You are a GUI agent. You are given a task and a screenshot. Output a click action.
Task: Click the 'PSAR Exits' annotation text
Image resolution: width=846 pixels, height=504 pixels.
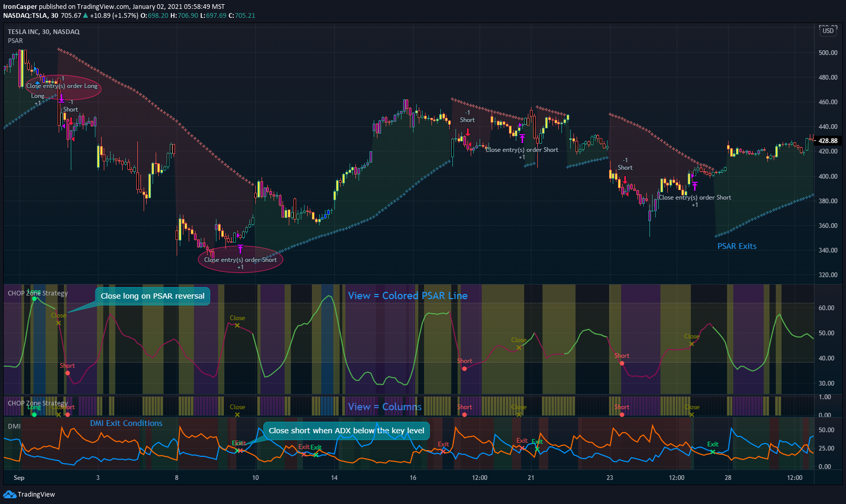click(x=736, y=246)
